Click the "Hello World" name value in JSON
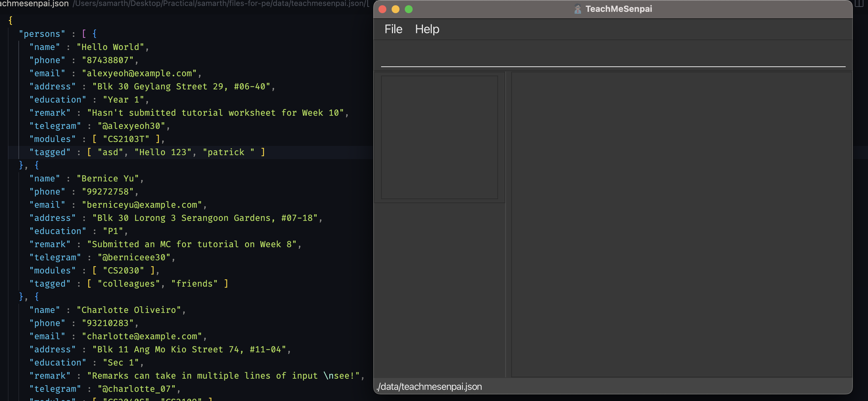 click(110, 47)
